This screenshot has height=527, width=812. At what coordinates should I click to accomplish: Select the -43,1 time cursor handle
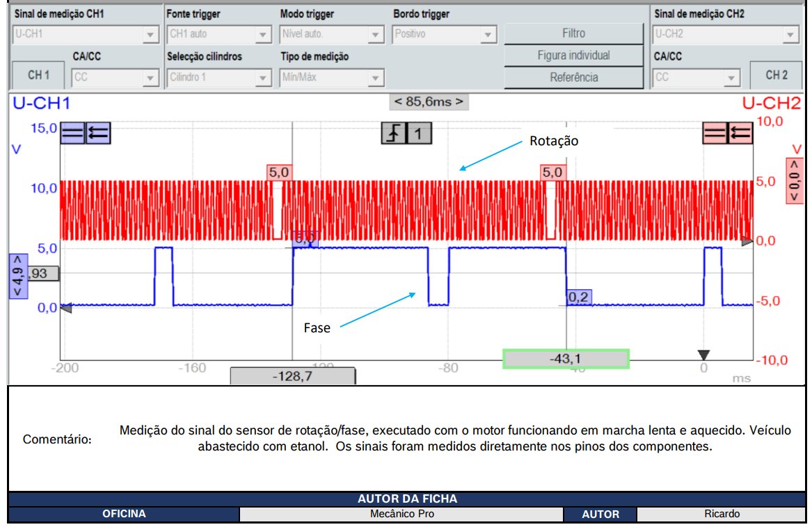pos(566,359)
